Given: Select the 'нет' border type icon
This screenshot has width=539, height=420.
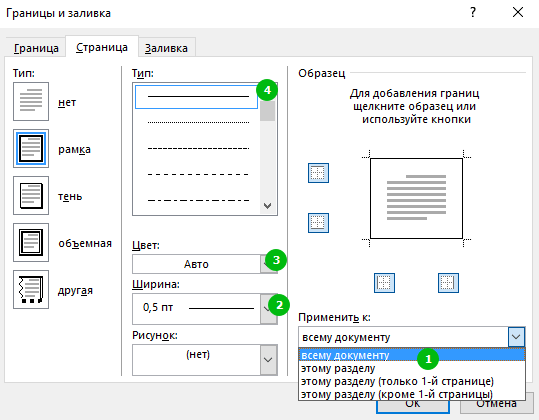Looking at the screenshot, I should point(31,101).
